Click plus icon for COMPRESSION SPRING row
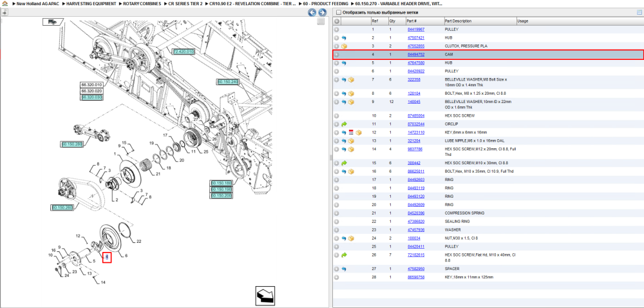644x308 pixels. pyautogui.click(x=336, y=213)
